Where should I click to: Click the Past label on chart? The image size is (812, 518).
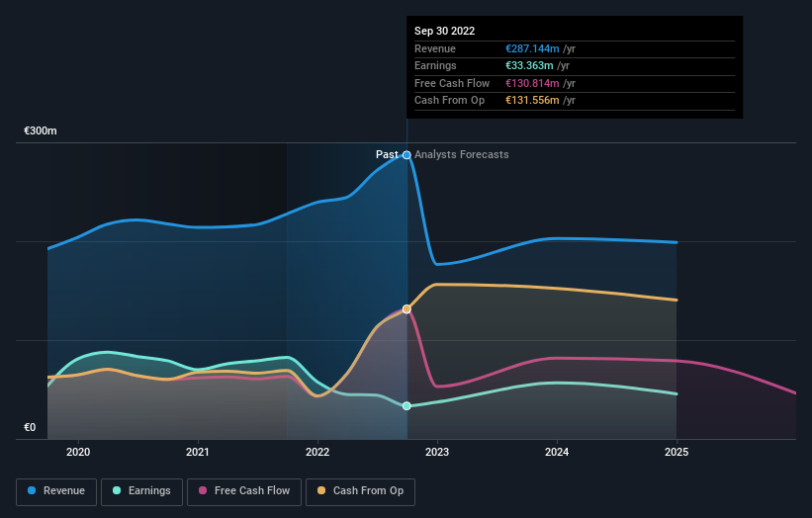coord(387,155)
